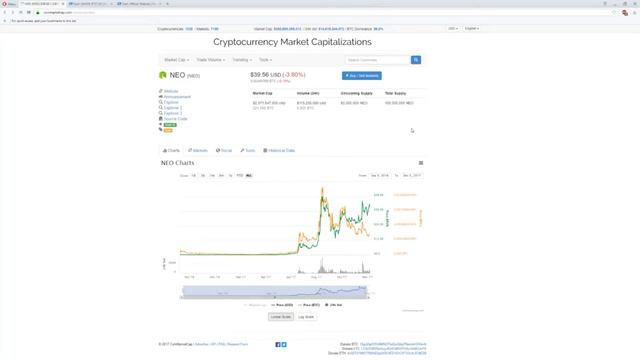
Task: Set chart zoom to ALL
Action: pyautogui.click(x=249, y=176)
